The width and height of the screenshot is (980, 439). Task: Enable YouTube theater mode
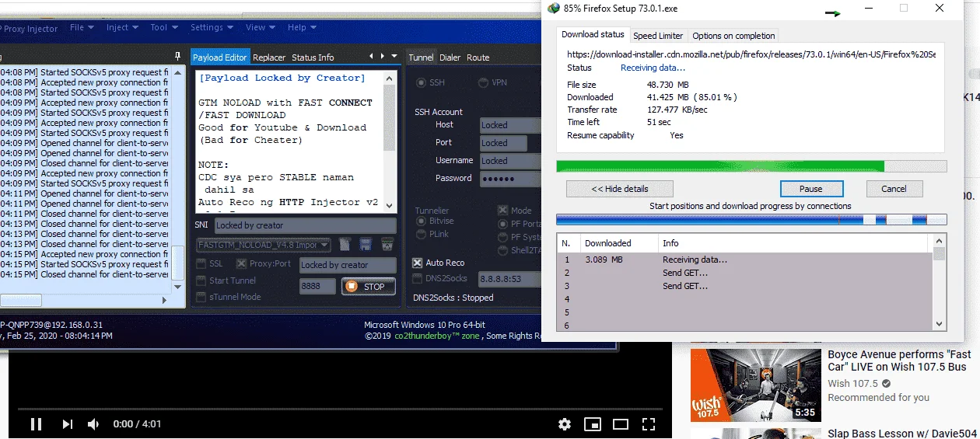620,424
